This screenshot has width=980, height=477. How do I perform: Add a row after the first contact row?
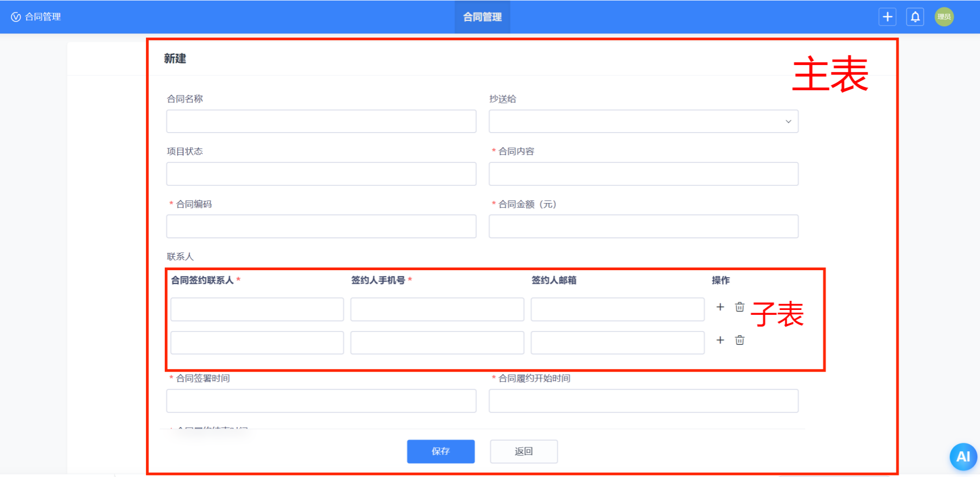point(720,307)
